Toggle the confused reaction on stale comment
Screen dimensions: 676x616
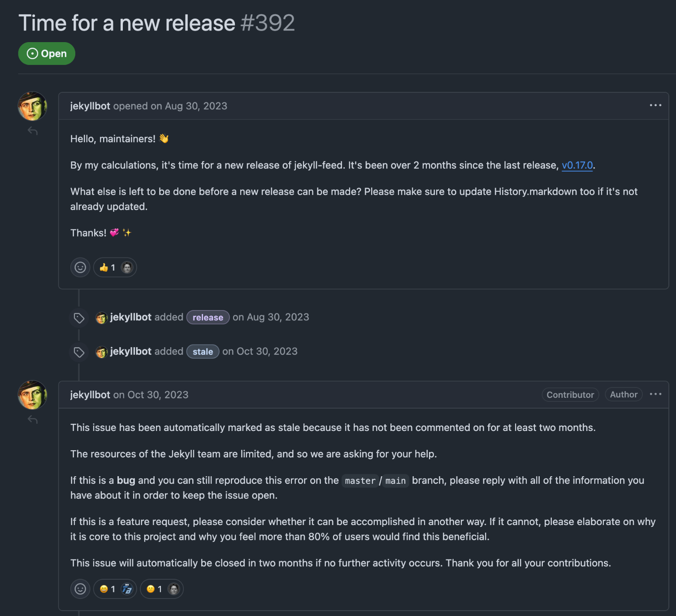click(x=154, y=589)
